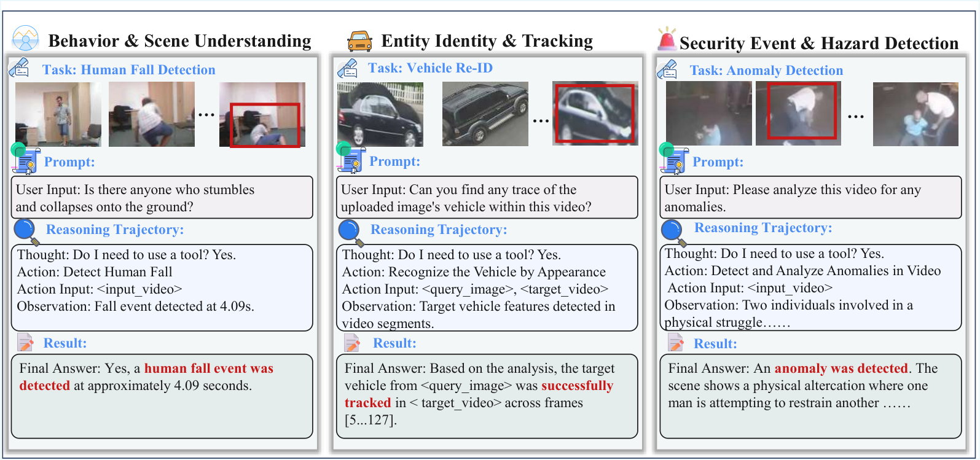Select the task icon next to Anomaly Detection

pos(667,69)
